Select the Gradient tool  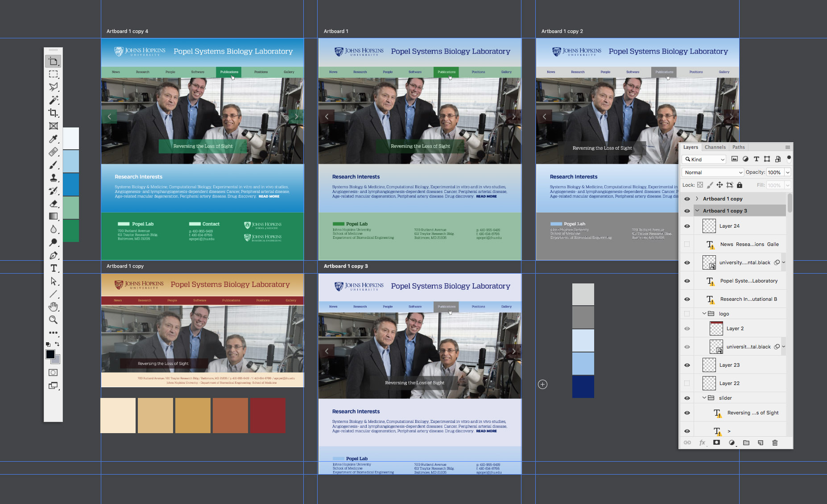pyautogui.click(x=53, y=217)
